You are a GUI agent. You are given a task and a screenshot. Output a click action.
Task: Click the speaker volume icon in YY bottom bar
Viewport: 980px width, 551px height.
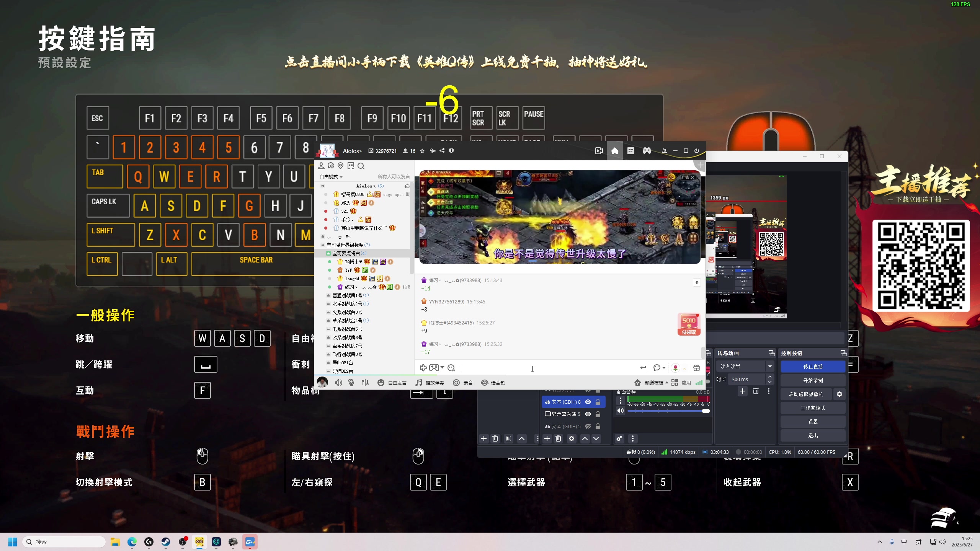pyautogui.click(x=338, y=383)
